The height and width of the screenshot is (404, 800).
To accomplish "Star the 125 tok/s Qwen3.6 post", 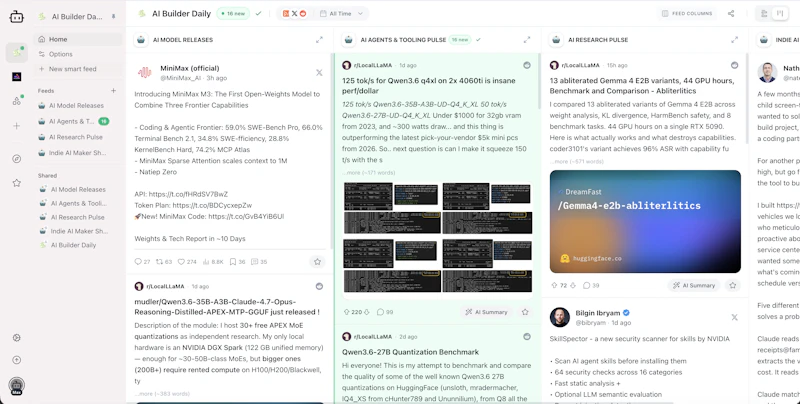I will click(524, 312).
